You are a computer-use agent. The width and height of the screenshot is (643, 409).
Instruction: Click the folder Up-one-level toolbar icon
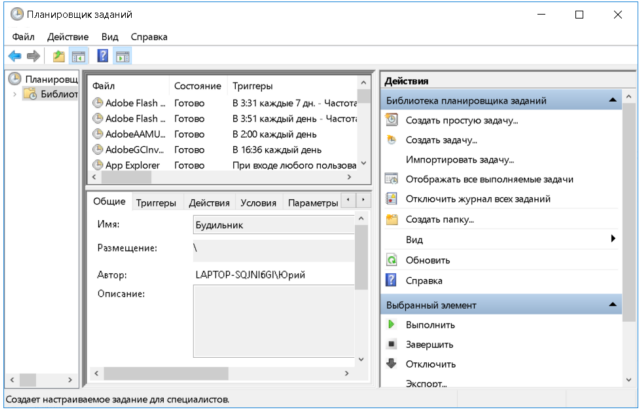click(59, 56)
